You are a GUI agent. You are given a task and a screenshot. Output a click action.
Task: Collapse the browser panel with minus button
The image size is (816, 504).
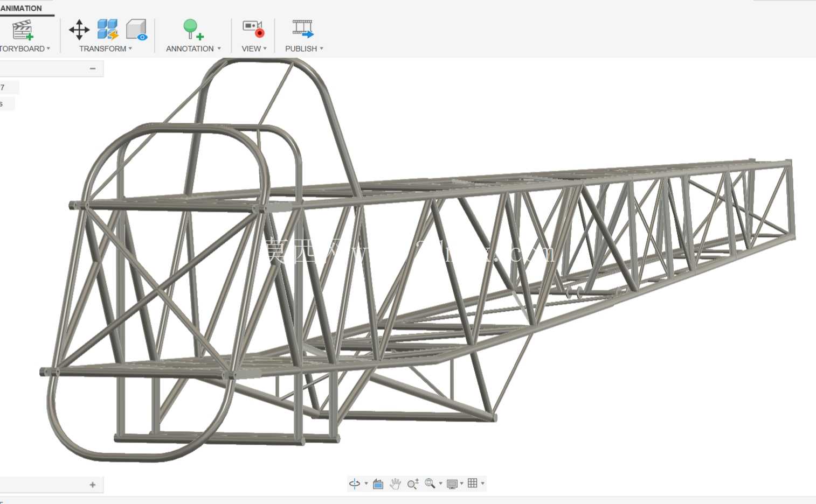pos(93,68)
